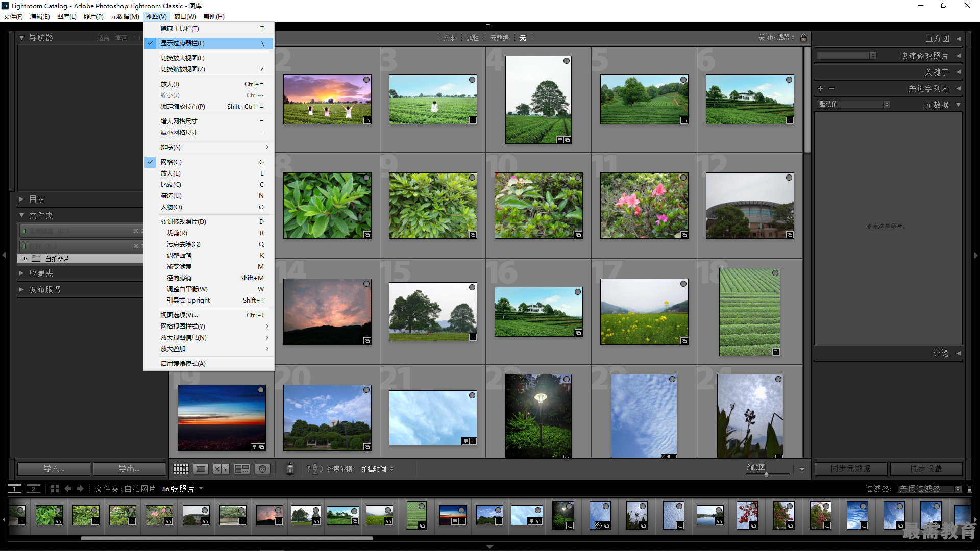Select 放大(E) loupe view menu entry
The width and height of the screenshot is (980, 551).
(209, 173)
